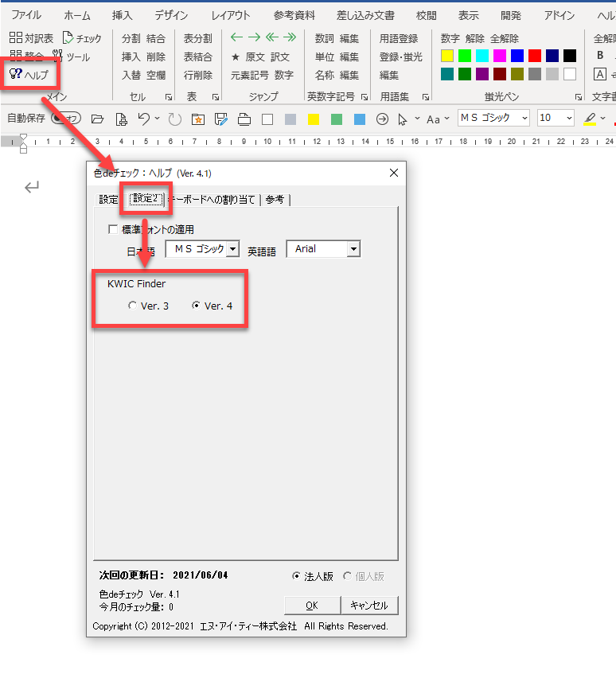
Task: Click the キャンセル button
Action: click(x=369, y=606)
